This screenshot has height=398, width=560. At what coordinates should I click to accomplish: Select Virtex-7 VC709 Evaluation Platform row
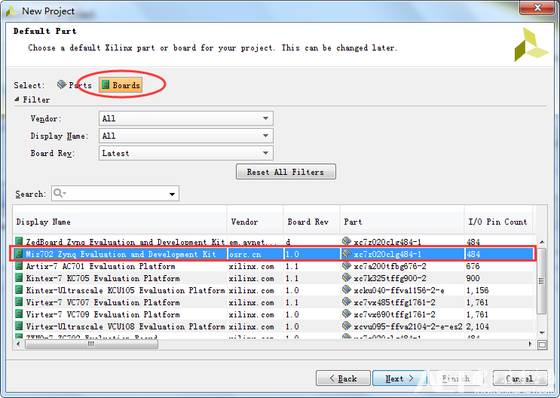(274, 315)
